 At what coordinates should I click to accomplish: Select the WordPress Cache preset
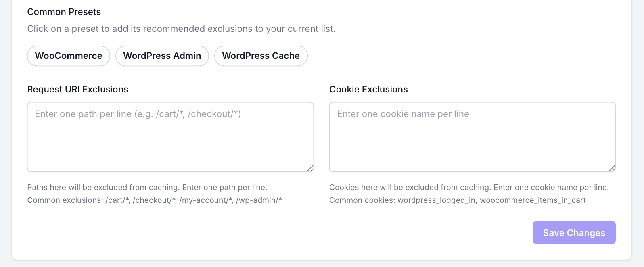click(261, 56)
